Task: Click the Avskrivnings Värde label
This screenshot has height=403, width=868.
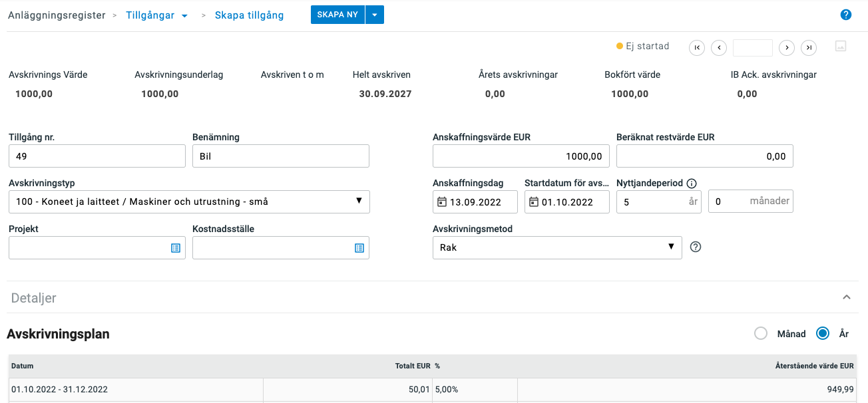Action: click(x=48, y=74)
